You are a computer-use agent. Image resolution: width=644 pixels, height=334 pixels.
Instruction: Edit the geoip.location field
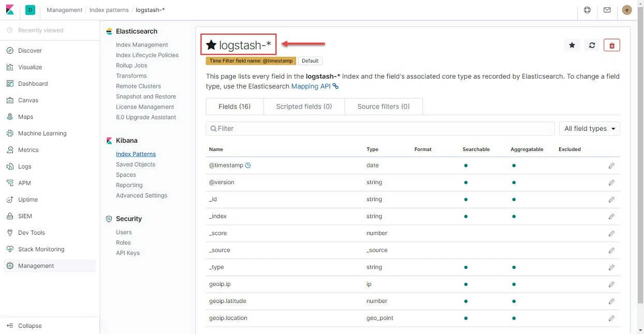pyautogui.click(x=611, y=318)
